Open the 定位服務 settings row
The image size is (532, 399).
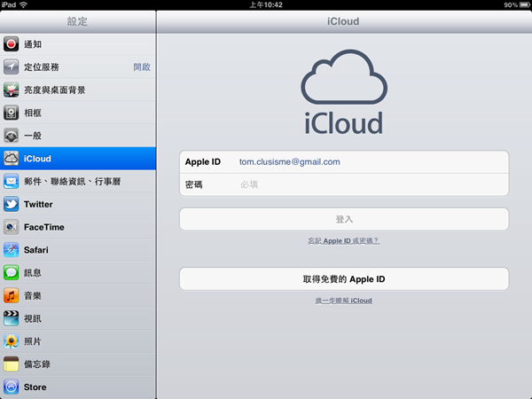(78, 66)
